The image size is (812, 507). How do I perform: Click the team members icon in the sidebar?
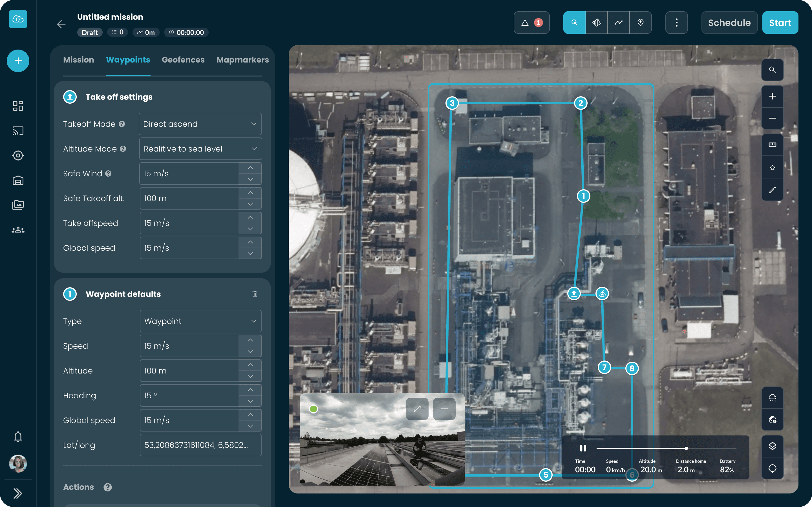17,230
